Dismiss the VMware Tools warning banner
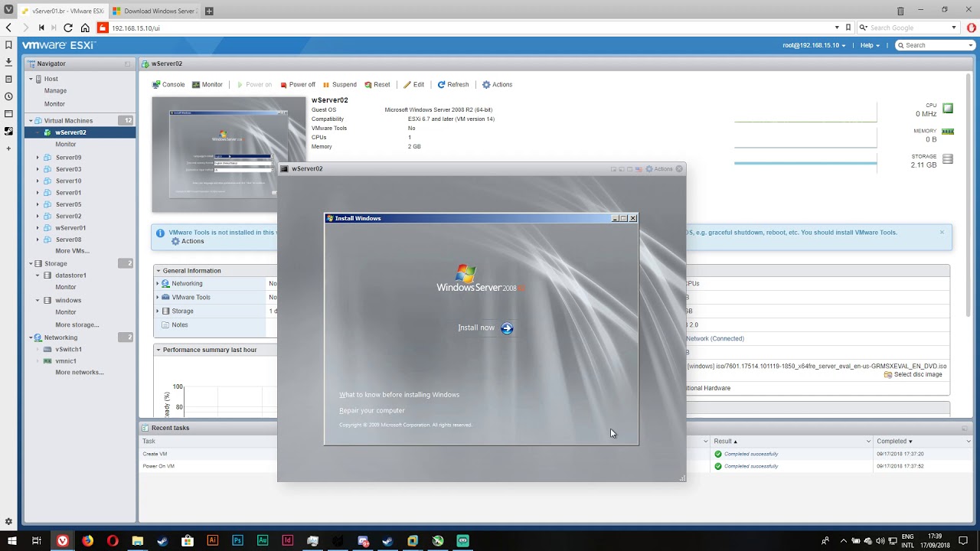The height and width of the screenshot is (551, 980). [942, 233]
